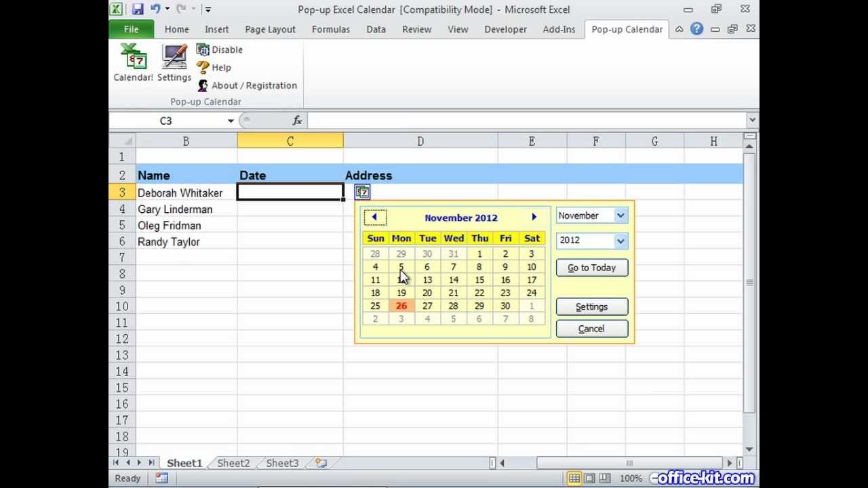Go to the previous month in the calendar

[x=375, y=218]
